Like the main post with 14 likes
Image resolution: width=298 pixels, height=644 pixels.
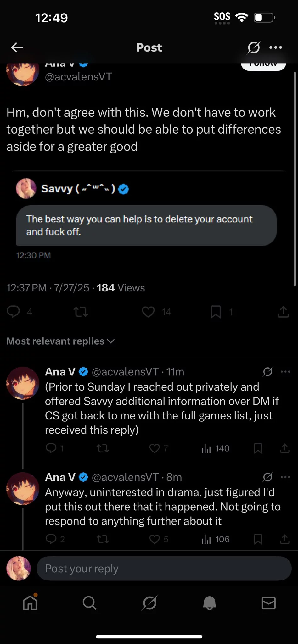click(x=148, y=312)
